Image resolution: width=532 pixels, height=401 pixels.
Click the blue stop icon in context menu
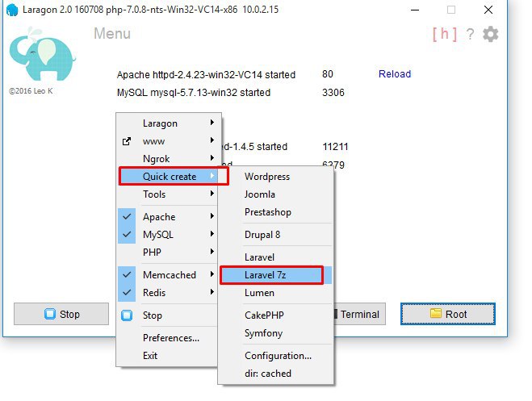click(x=127, y=315)
